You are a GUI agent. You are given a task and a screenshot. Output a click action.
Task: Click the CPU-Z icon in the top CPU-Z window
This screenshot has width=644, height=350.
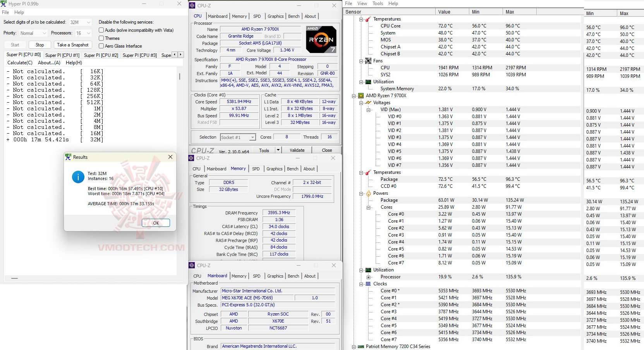click(192, 5)
